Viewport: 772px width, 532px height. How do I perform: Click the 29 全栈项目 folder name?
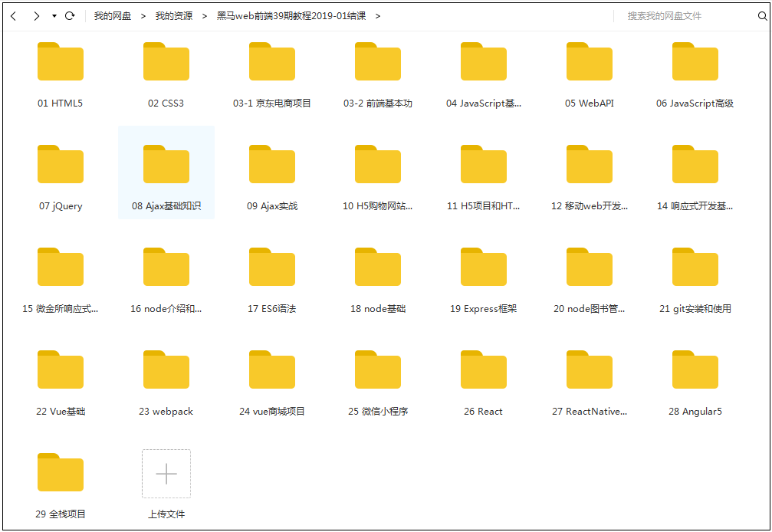pyautogui.click(x=61, y=514)
